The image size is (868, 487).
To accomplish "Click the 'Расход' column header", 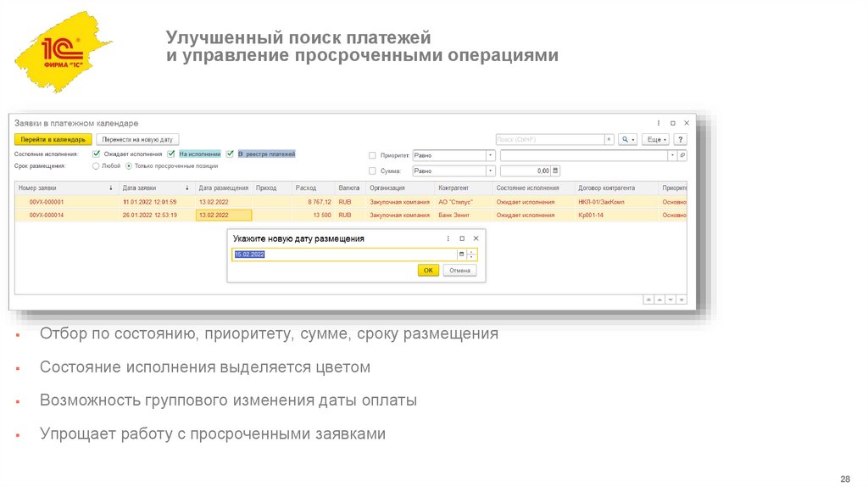I will pos(314,188).
